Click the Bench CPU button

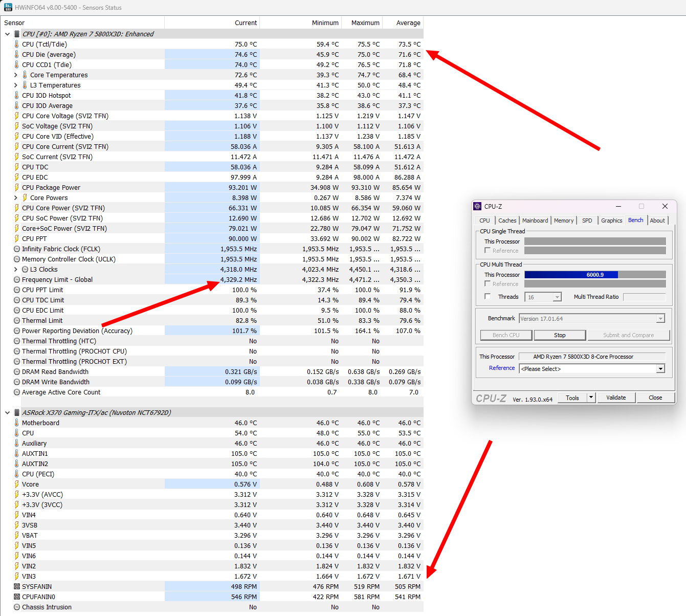pos(506,335)
